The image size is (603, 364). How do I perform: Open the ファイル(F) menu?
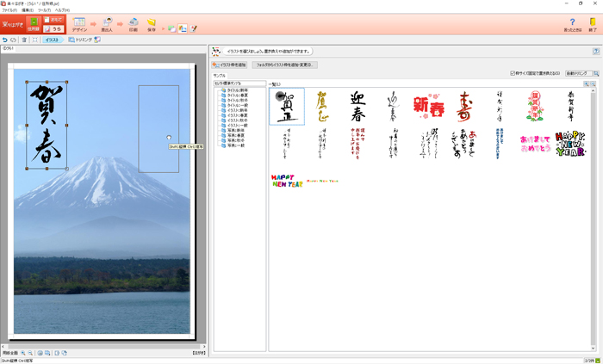[9, 9]
